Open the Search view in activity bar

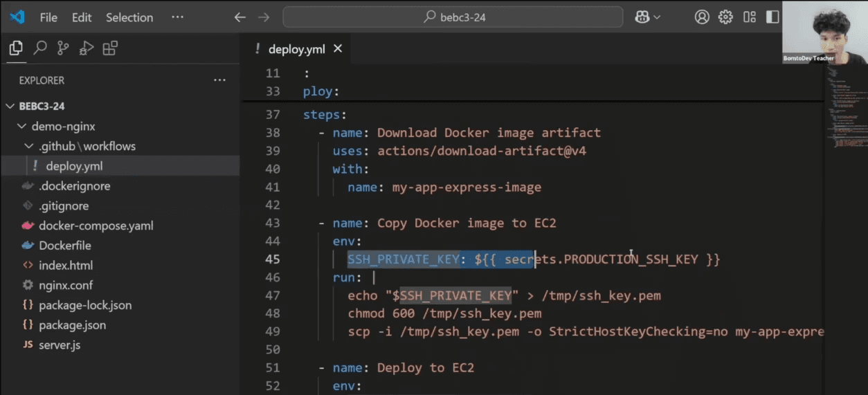[x=40, y=48]
